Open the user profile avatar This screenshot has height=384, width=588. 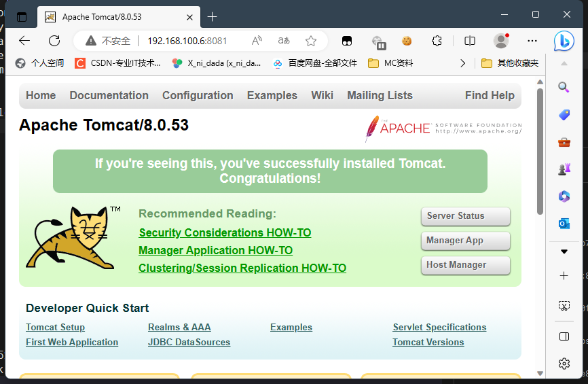pyautogui.click(x=501, y=41)
